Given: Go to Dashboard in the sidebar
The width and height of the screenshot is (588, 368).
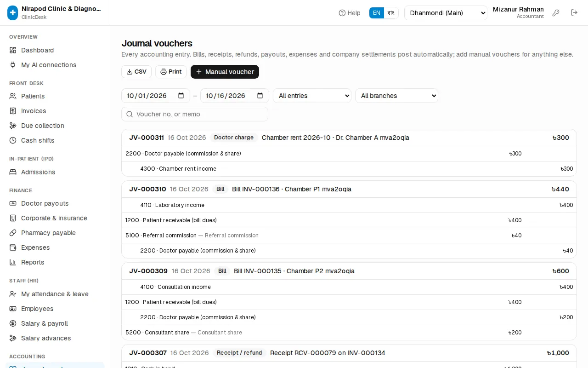Looking at the screenshot, I should pos(55,50).
